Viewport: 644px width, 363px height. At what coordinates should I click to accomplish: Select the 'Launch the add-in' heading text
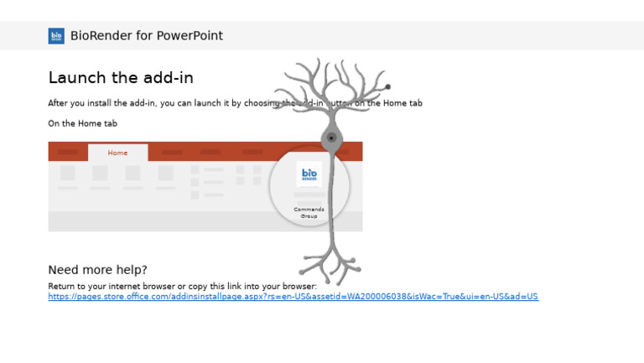coord(121,78)
